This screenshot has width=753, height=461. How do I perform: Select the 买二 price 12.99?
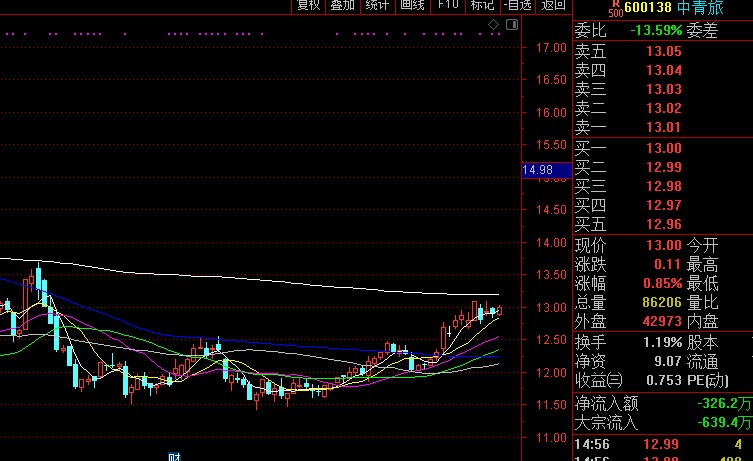click(x=664, y=168)
